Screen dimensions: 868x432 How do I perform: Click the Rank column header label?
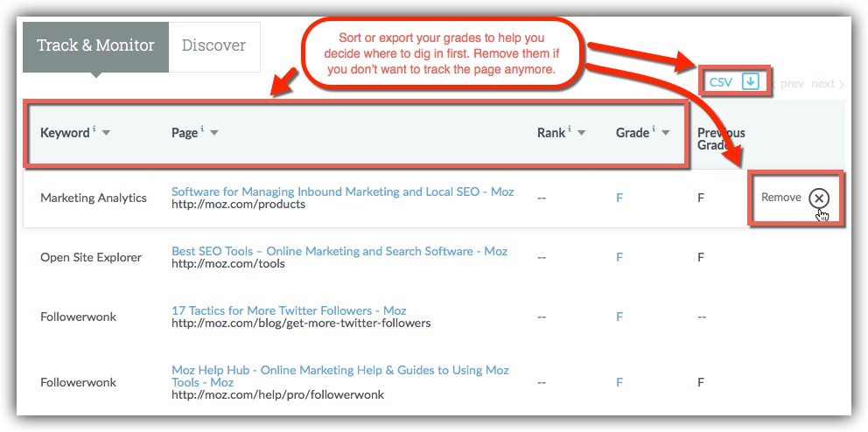click(551, 133)
